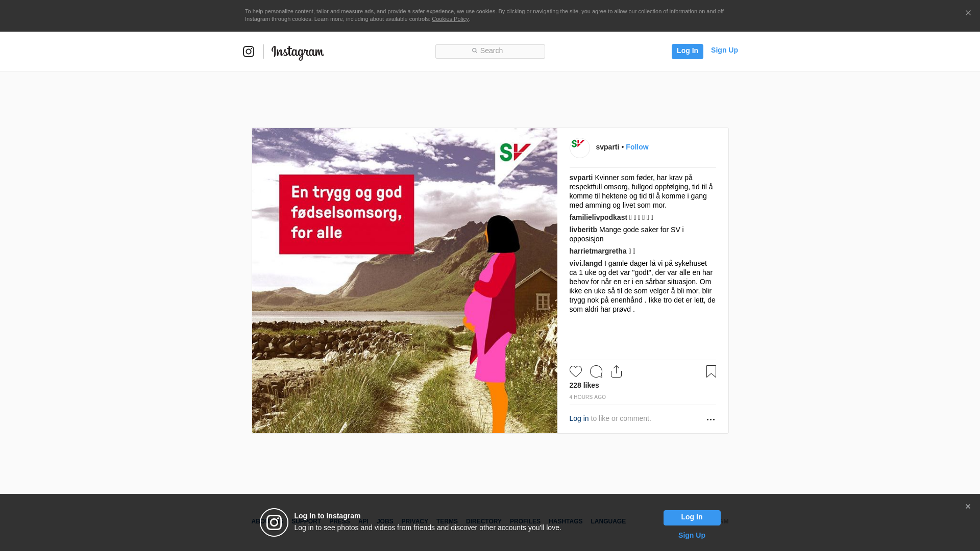Open the PROFILES footer link
Image resolution: width=980 pixels, height=551 pixels.
[525, 521]
